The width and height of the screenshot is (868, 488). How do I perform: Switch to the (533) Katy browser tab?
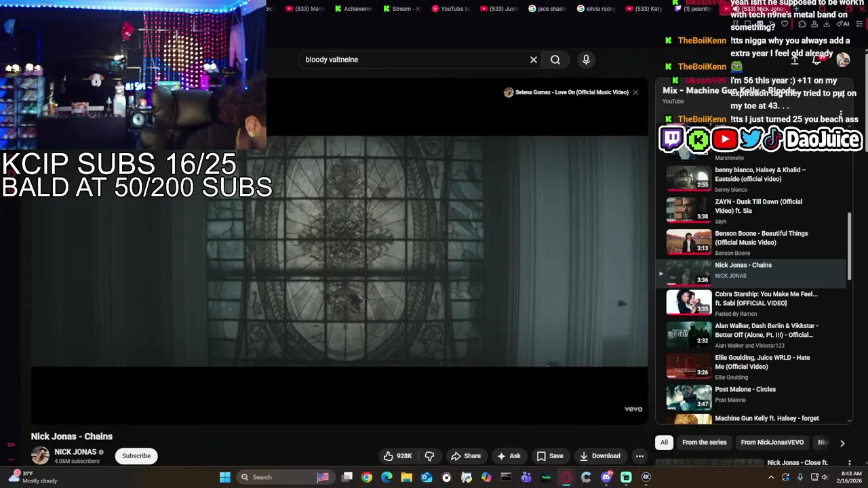(x=646, y=9)
